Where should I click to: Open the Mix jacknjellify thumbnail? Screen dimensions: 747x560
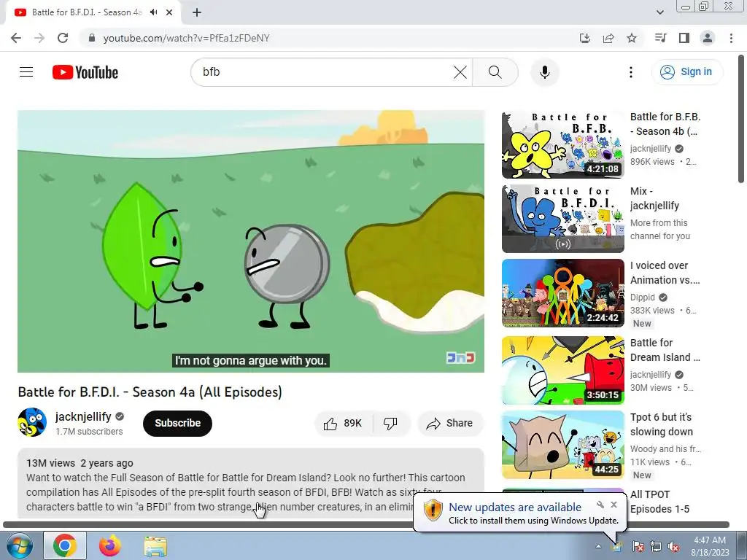[562, 219]
